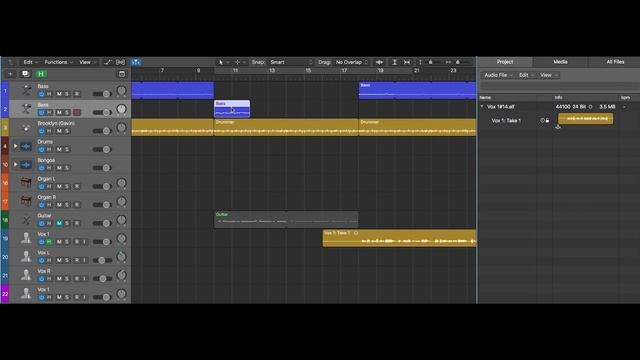Switch to the Media tab
This screenshot has width=640, height=360.
tap(560, 62)
